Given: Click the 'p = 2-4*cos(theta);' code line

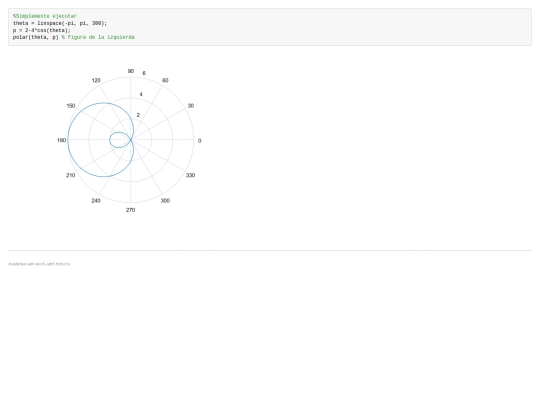Looking at the screenshot, I should pyautogui.click(x=42, y=30).
